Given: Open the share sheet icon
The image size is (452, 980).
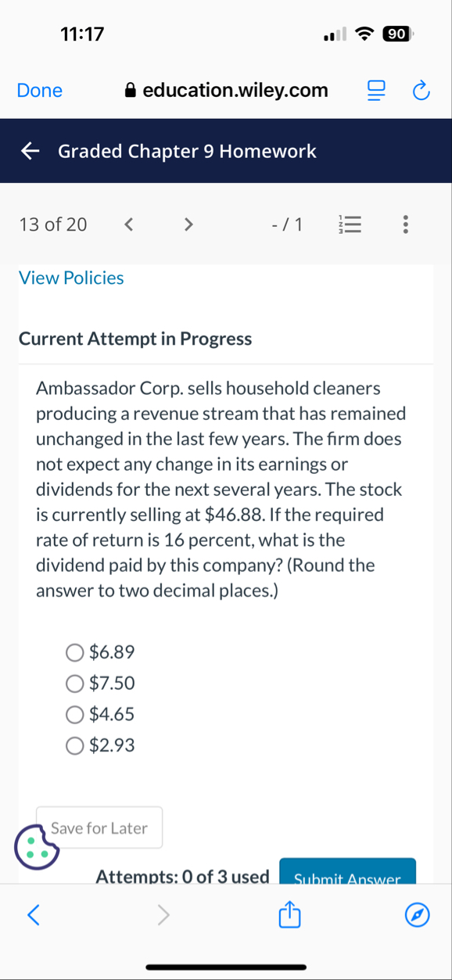Looking at the screenshot, I should pyautogui.click(x=289, y=914).
